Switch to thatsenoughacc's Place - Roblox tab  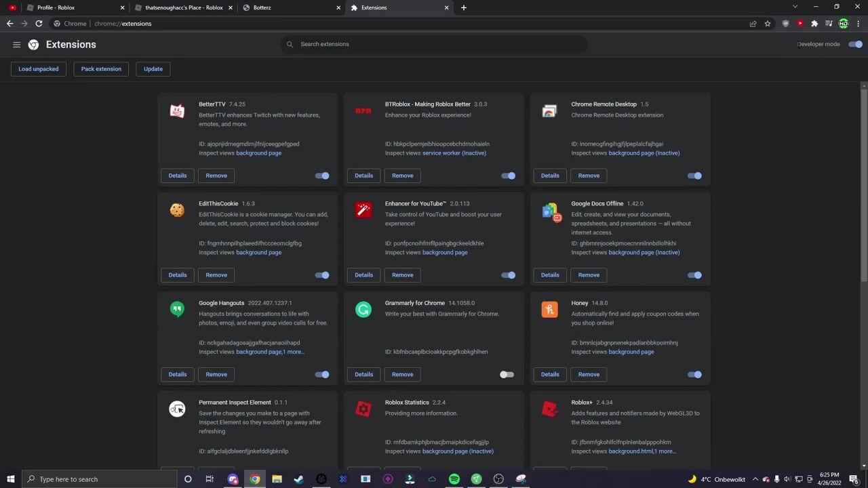point(183,7)
